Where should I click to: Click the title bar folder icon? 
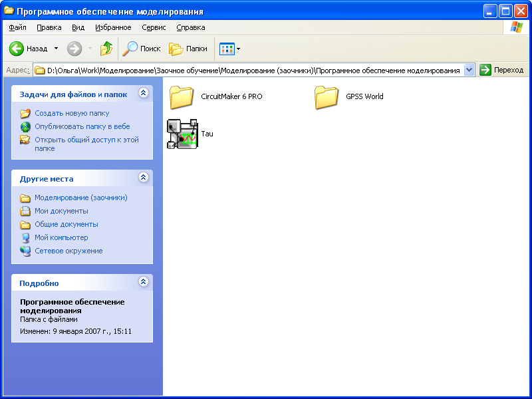9,11
